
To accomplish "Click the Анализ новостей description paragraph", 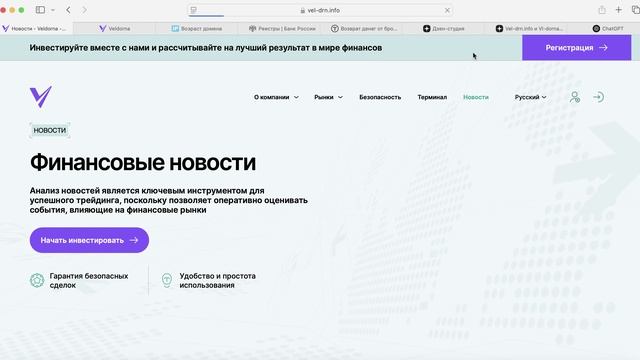I will click(169, 200).
